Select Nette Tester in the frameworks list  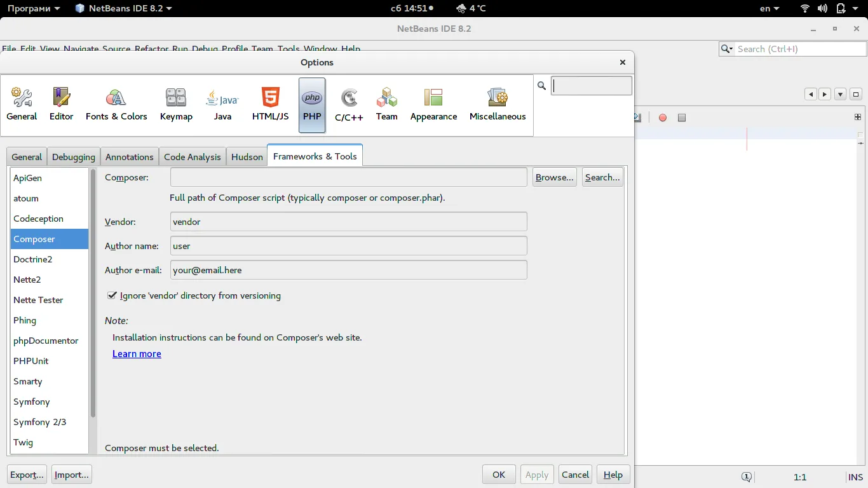[50, 300]
